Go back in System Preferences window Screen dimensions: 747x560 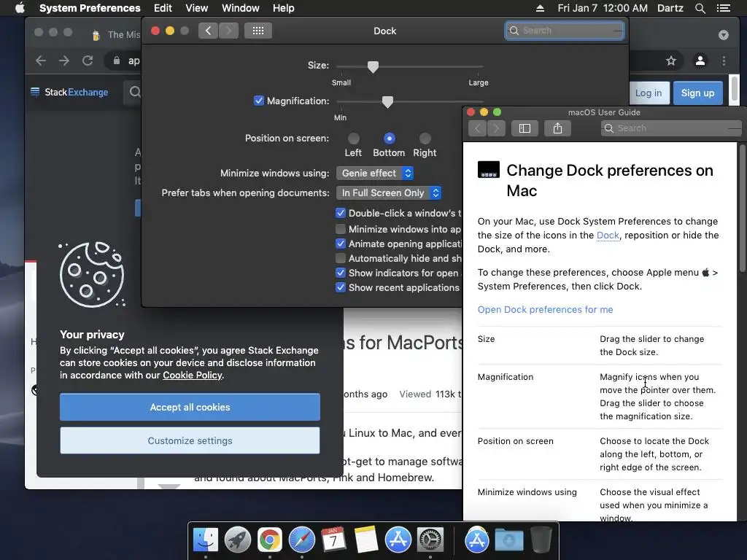click(x=208, y=31)
